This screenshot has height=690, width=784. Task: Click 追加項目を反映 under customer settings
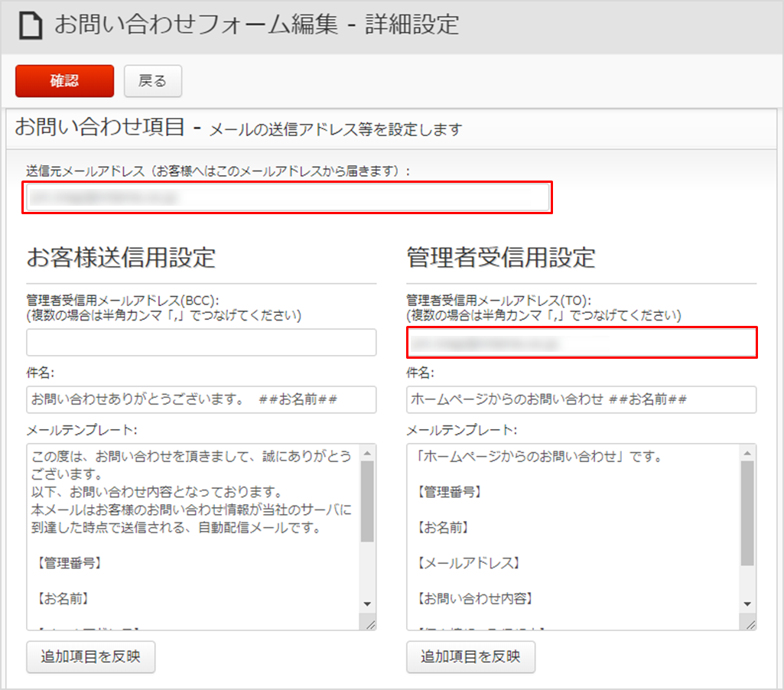90,656
